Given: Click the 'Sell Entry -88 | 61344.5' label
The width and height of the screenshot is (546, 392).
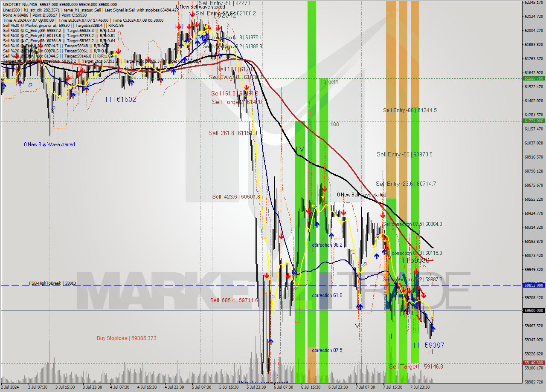Looking at the screenshot, I should (410, 110).
